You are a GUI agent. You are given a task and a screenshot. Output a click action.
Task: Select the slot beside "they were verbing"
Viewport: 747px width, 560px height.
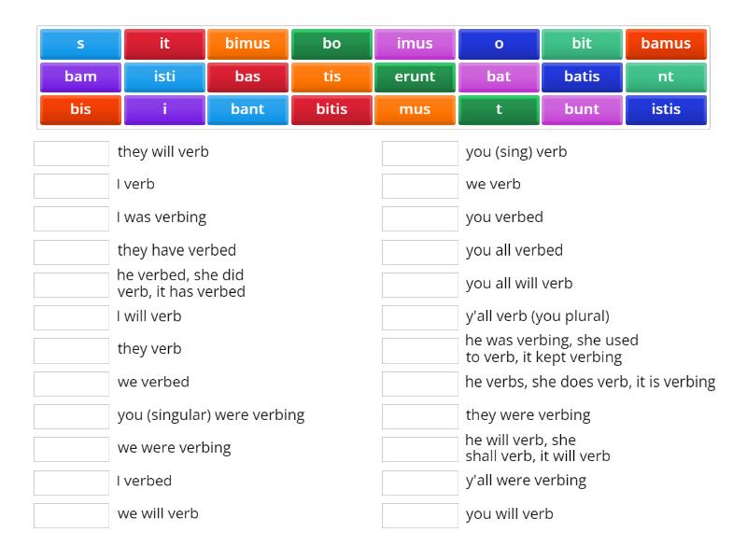(420, 415)
